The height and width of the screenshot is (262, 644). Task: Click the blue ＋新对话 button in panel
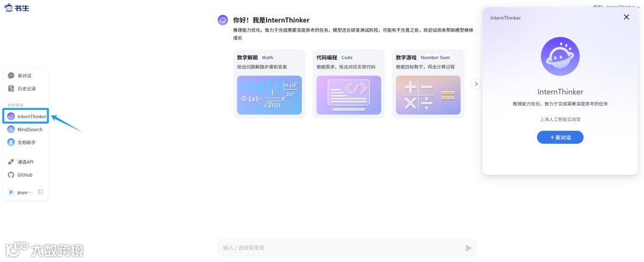tap(560, 137)
